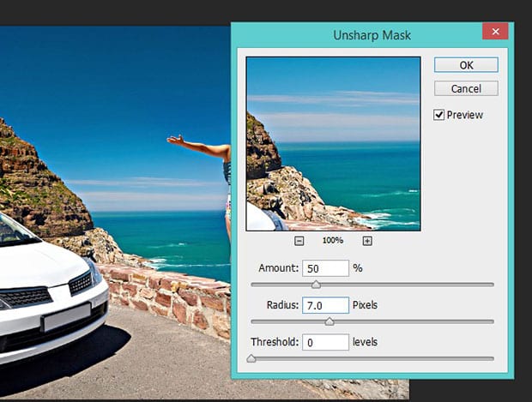Screen dimensions: 532x402
Task: Click the Pixels unit label
Action: point(365,305)
